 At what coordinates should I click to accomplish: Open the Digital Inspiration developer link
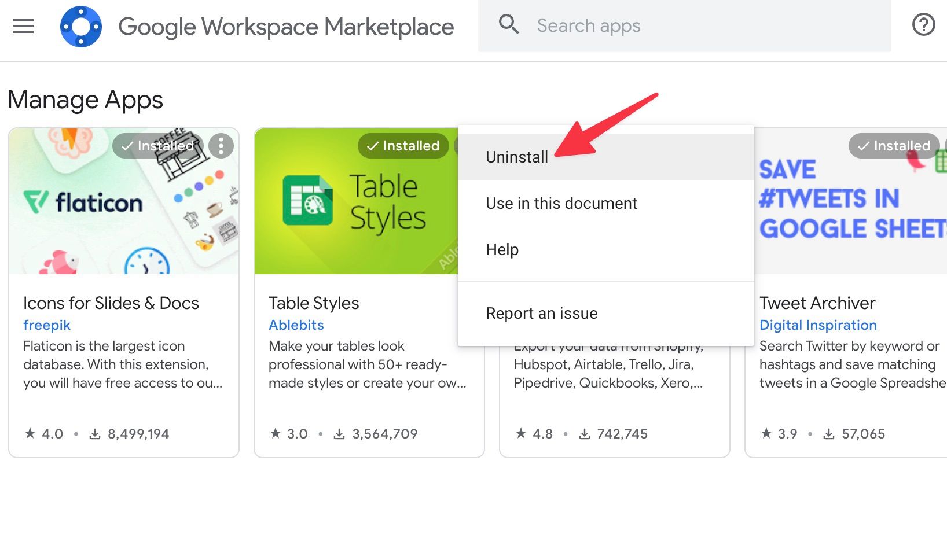point(818,325)
